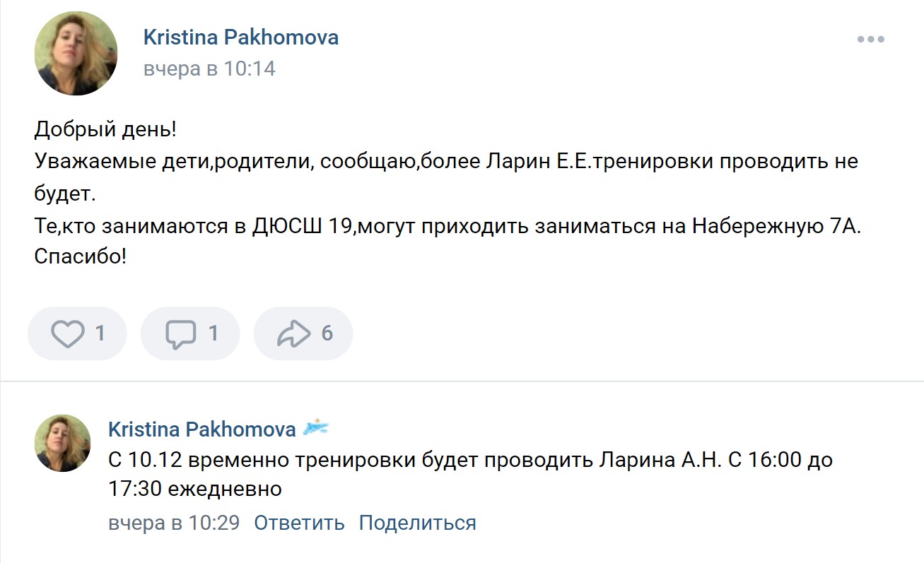This screenshot has height=563, width=924.
Task: Click the badge icon beside the commenter name
Action: 316,427
